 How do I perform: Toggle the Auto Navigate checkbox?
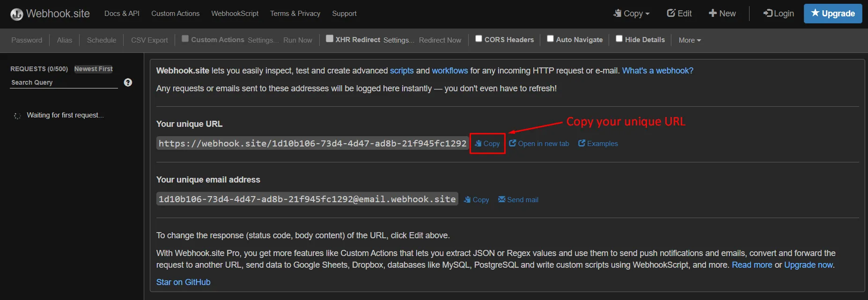tap(550, 39)
